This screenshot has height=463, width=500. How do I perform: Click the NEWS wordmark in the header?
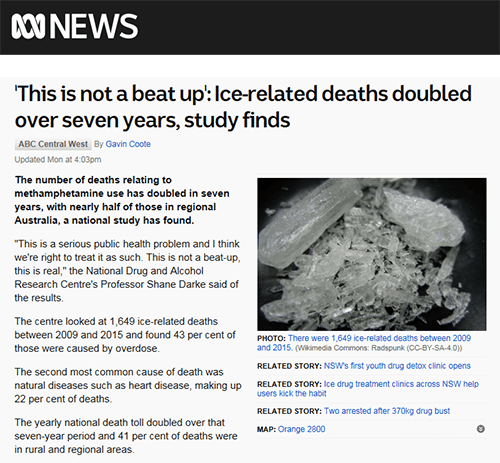(94, 26)
